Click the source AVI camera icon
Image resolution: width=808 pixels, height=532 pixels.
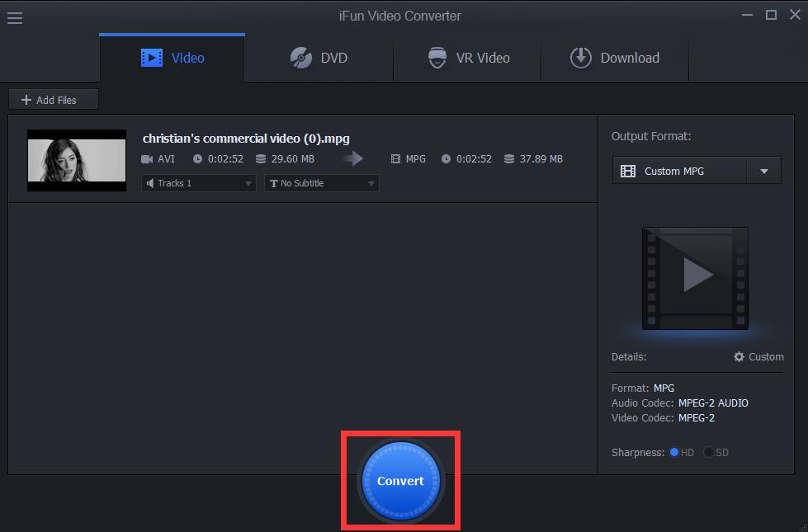click(147, 159)
